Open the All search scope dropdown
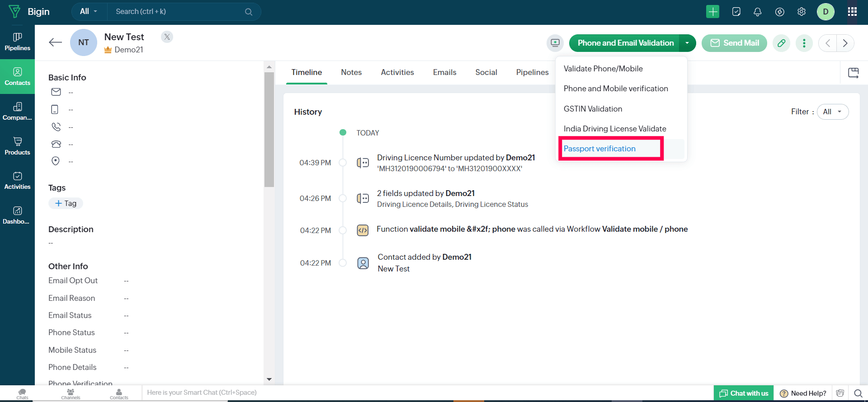Viewport: 868px width, 402px height. pyautogui.click(x=89, y=12)
